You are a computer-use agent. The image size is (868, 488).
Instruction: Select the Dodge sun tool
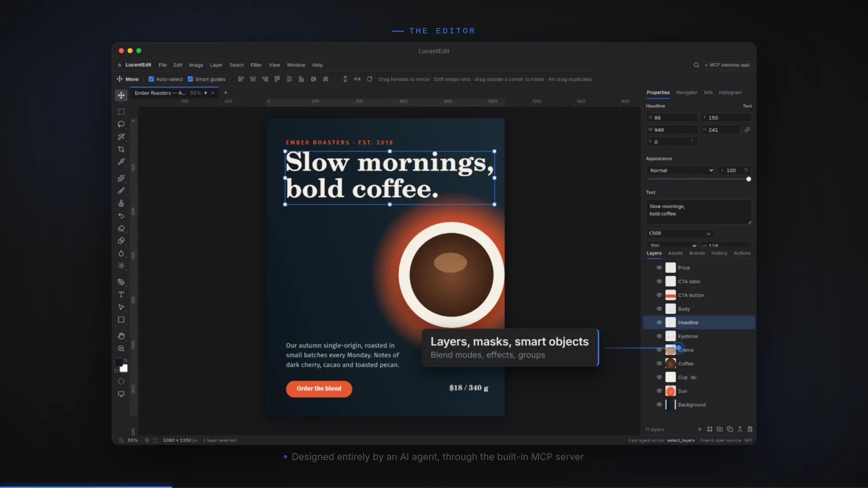click(121, 266)
